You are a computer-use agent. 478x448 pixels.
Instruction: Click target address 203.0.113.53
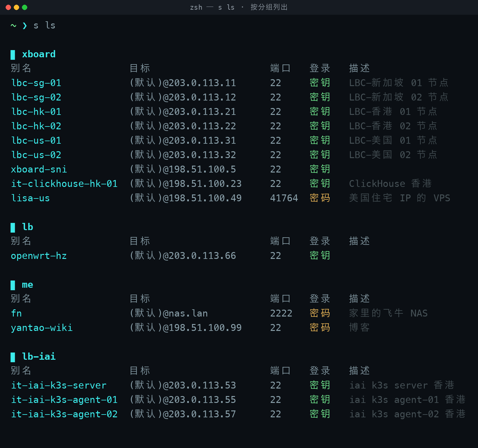[x=203, y=385]
